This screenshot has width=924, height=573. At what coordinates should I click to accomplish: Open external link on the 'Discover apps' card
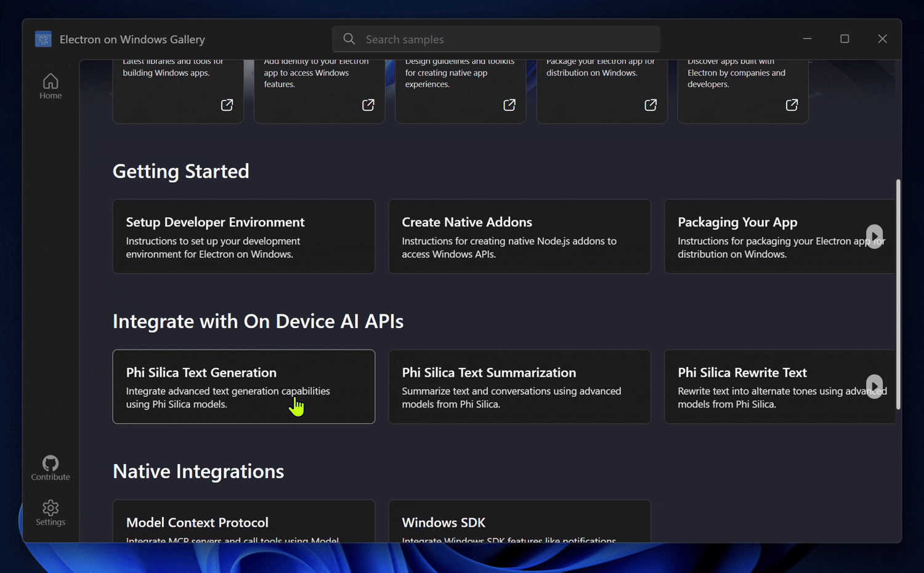792,105
